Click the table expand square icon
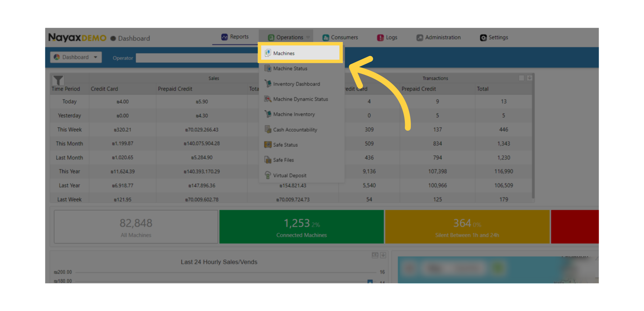Image resolution: width=644 pixels, height=311 pixels. [x=521, y=78]
